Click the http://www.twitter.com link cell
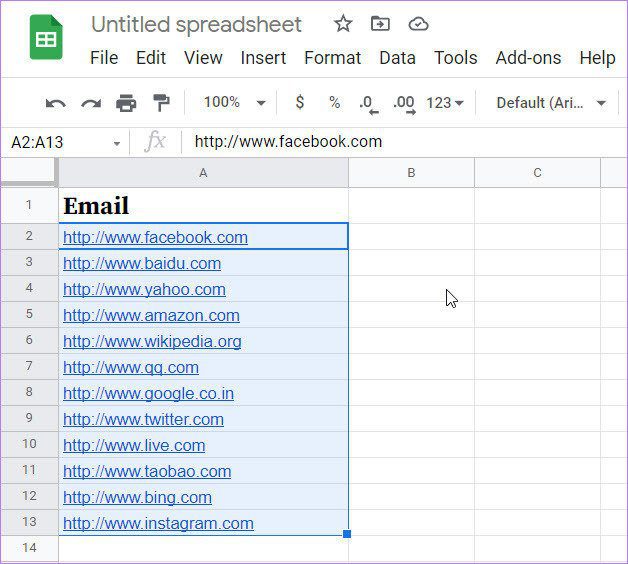Screen dimensions: 628x564 [203, 419]
